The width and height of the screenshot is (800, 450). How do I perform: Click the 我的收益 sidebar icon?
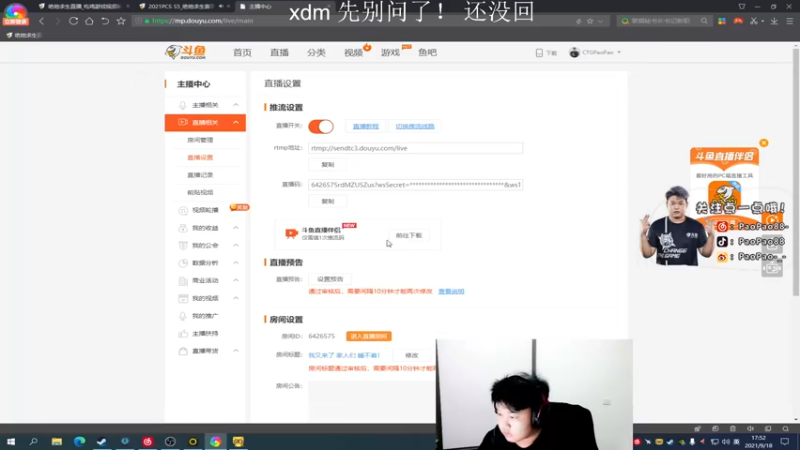183,228
